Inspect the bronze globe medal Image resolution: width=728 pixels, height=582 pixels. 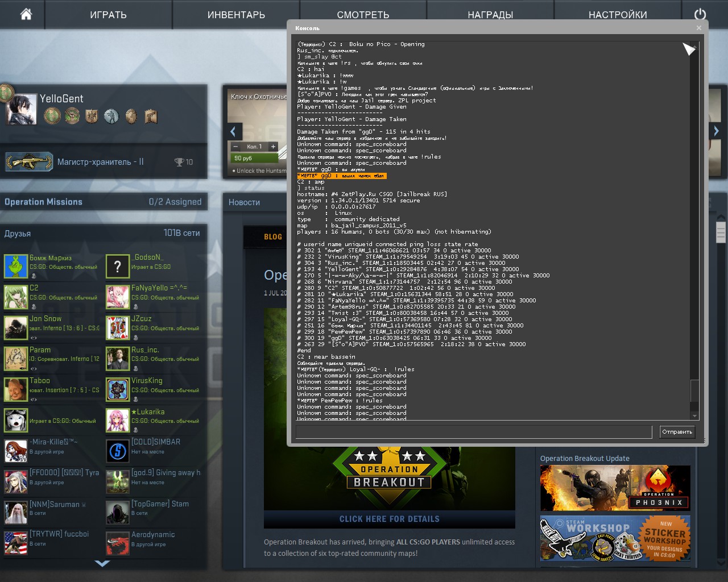tap(131, 117)
